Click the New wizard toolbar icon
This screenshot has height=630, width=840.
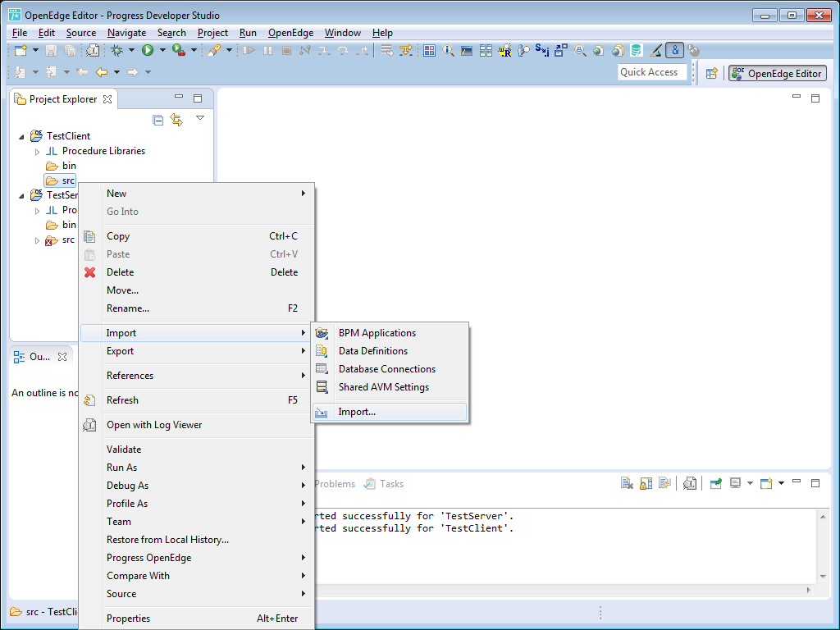point(21,50)
